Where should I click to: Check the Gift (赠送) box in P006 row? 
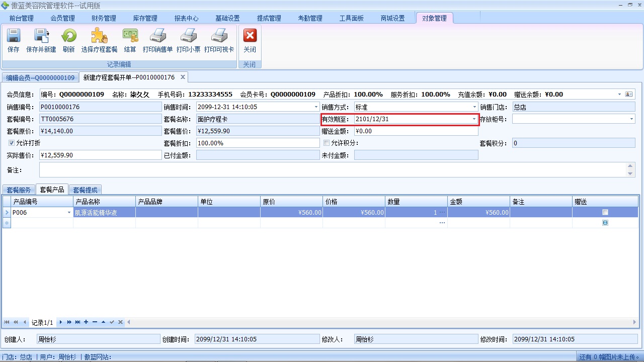(605, 213)
